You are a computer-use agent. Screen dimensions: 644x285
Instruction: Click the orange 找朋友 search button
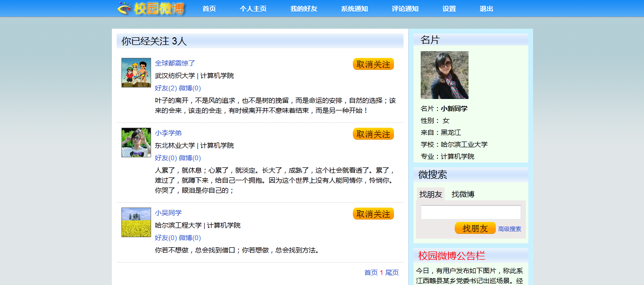(475, 228)
